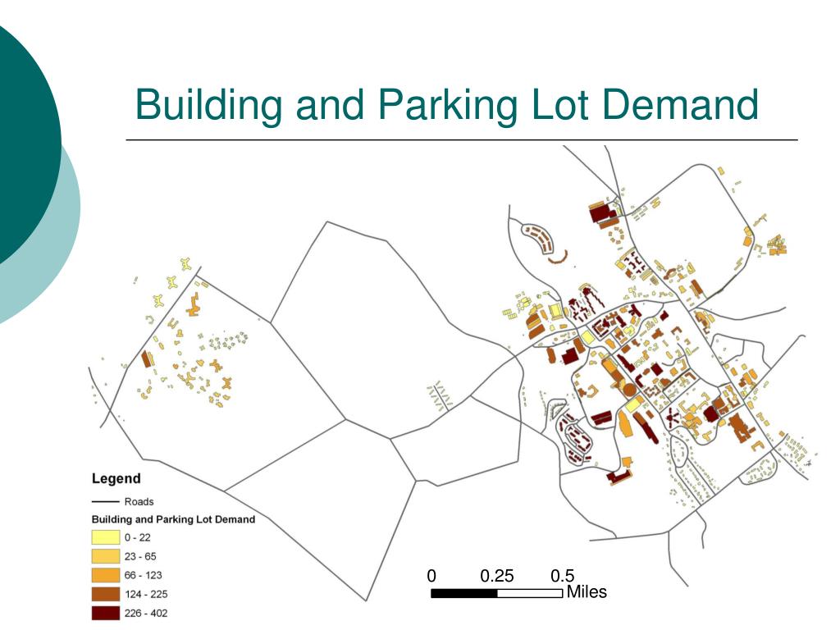Click the Roads line symbol in legend
Image resolution: width=840 pixels, height=630 pixels.
[105, 502]
